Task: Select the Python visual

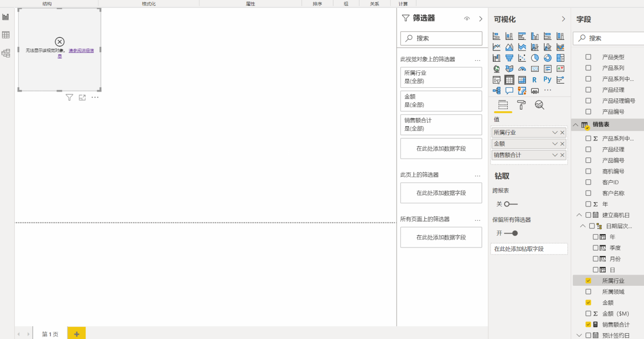Action: click(x=548, y=80)
